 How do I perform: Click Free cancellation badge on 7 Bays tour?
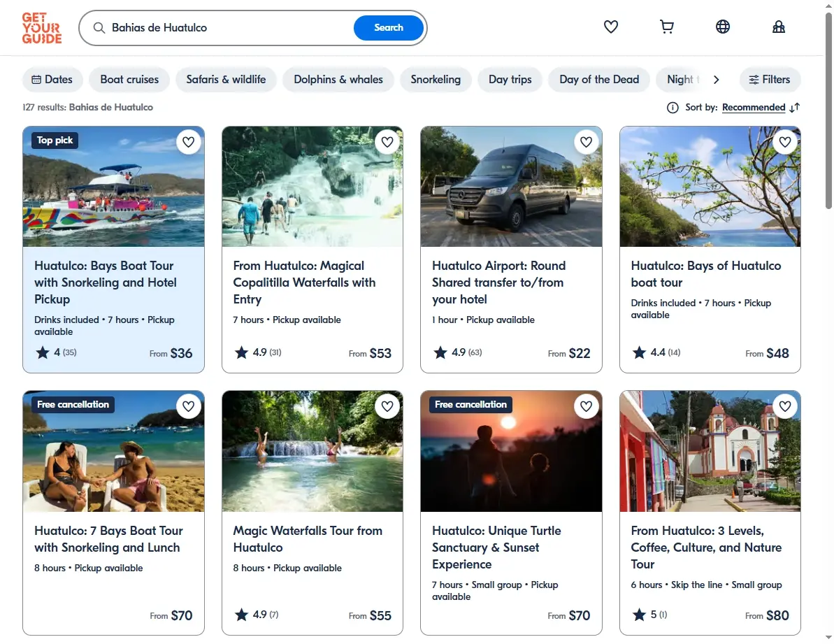[73, 405]
